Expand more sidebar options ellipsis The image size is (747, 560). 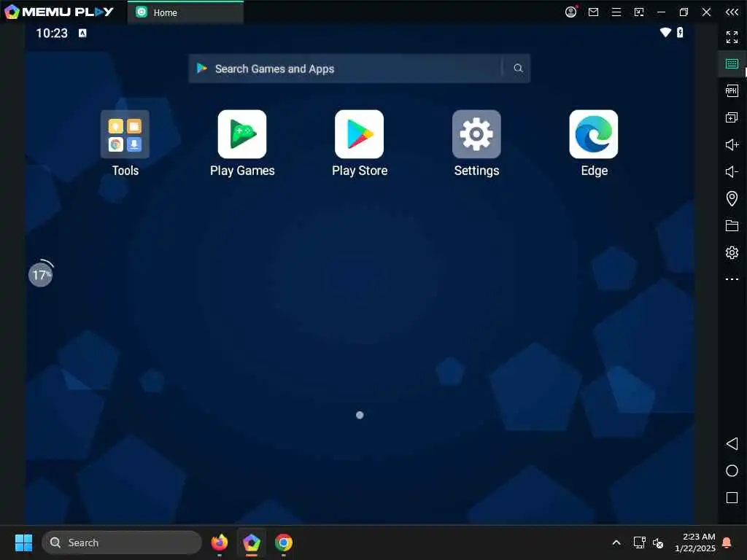(732, 279)
